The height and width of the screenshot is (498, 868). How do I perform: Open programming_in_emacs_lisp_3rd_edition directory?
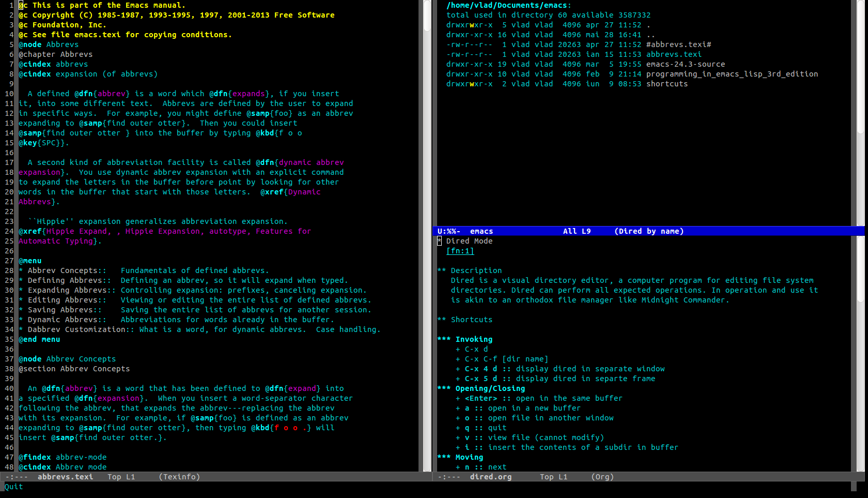tap(732, 74)
